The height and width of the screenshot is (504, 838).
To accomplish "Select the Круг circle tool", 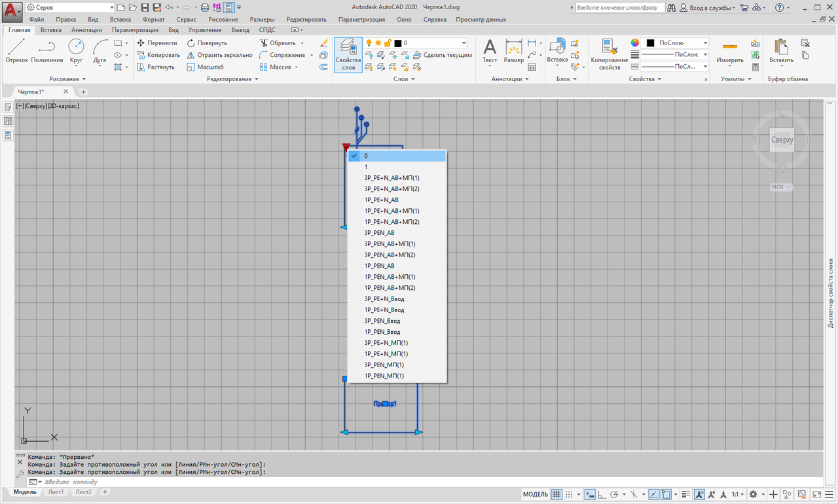I will click(76, 52).
